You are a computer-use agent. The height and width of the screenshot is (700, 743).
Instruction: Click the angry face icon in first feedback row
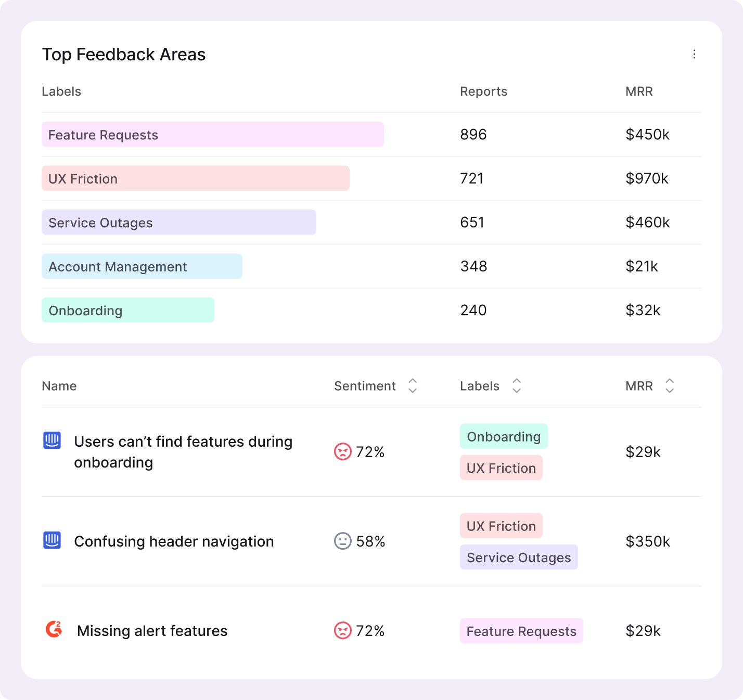tap(342, 451)
